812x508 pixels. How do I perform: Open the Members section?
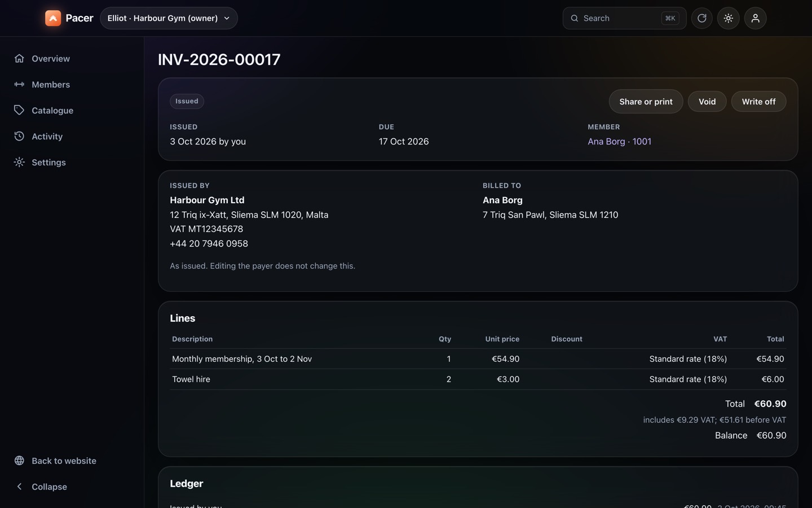coord(72,85)
